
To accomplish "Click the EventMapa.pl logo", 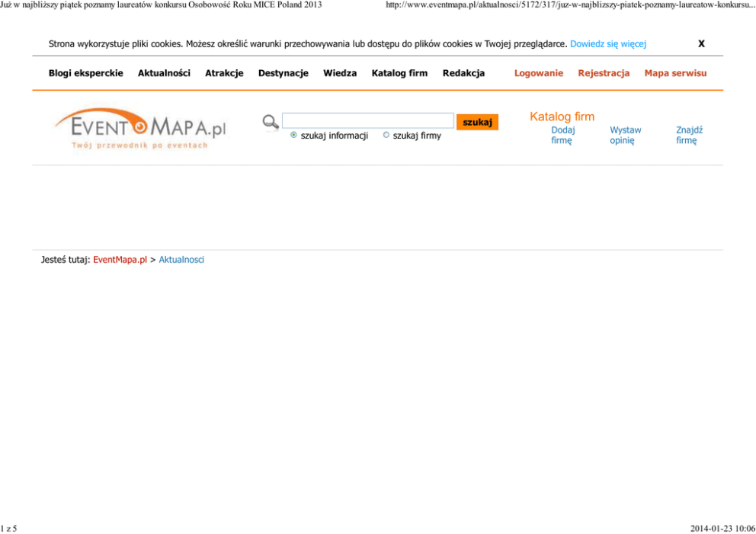I will pyautogui.click(x=140, y=128).
